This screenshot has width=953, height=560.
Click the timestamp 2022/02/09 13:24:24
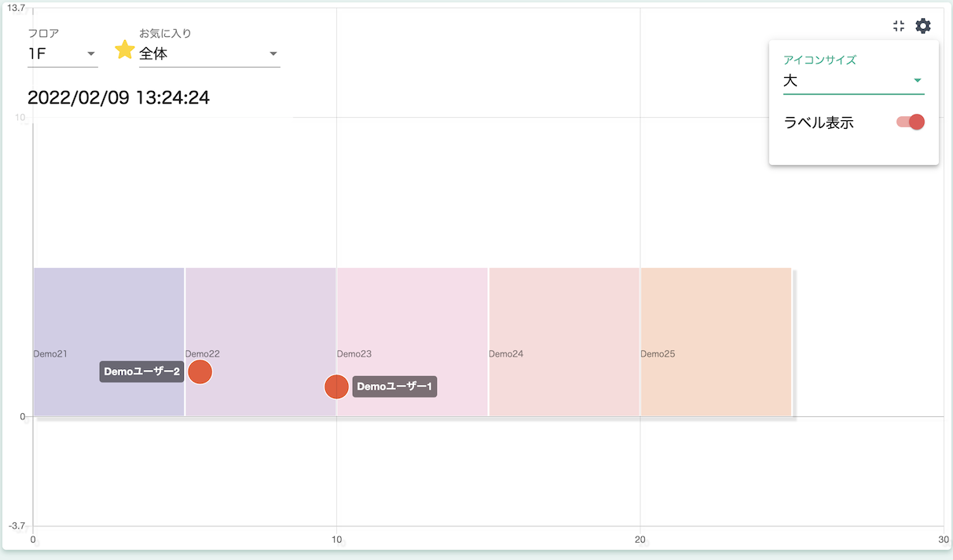pyautogui.click(x=119, y=98)
